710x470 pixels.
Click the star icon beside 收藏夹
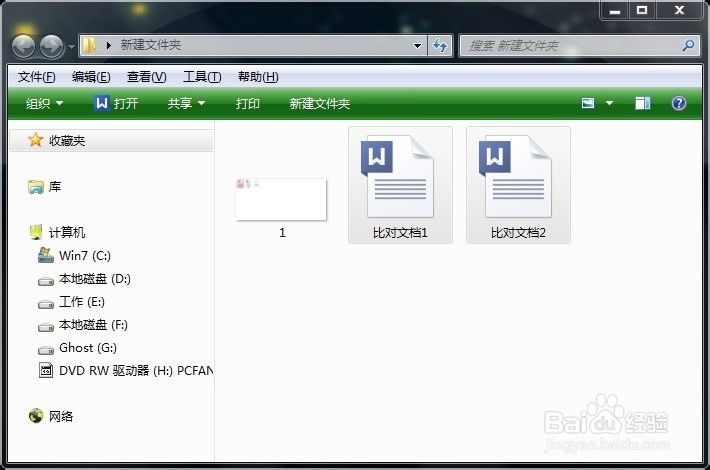[35, 140]
